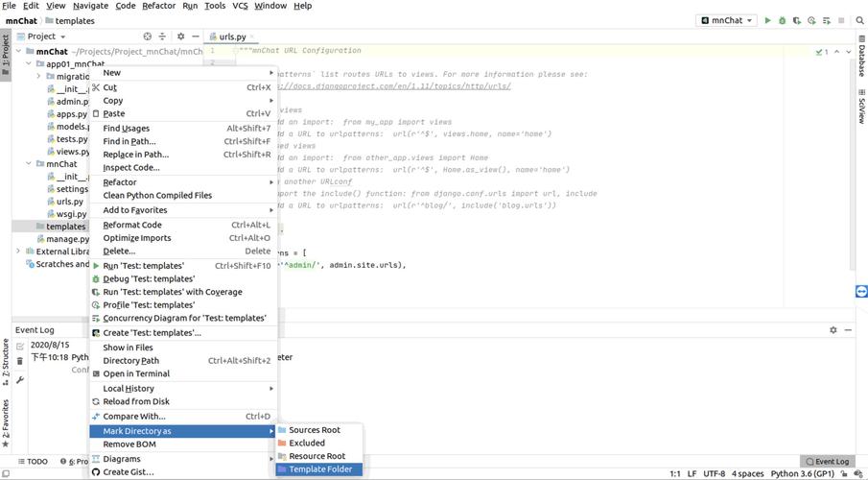Click 4 spaces indent setting

pos(747,474)
